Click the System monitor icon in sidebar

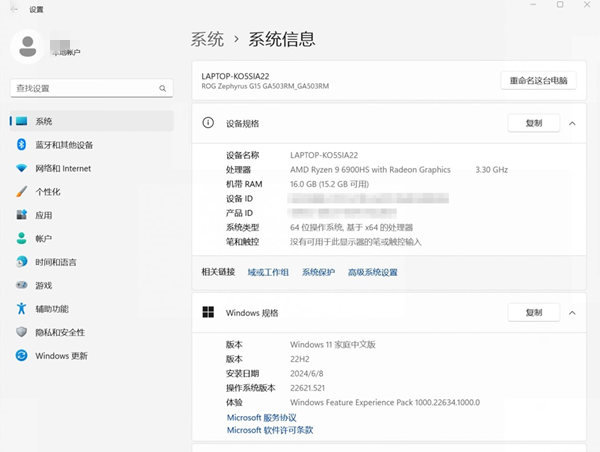[21, 121]
